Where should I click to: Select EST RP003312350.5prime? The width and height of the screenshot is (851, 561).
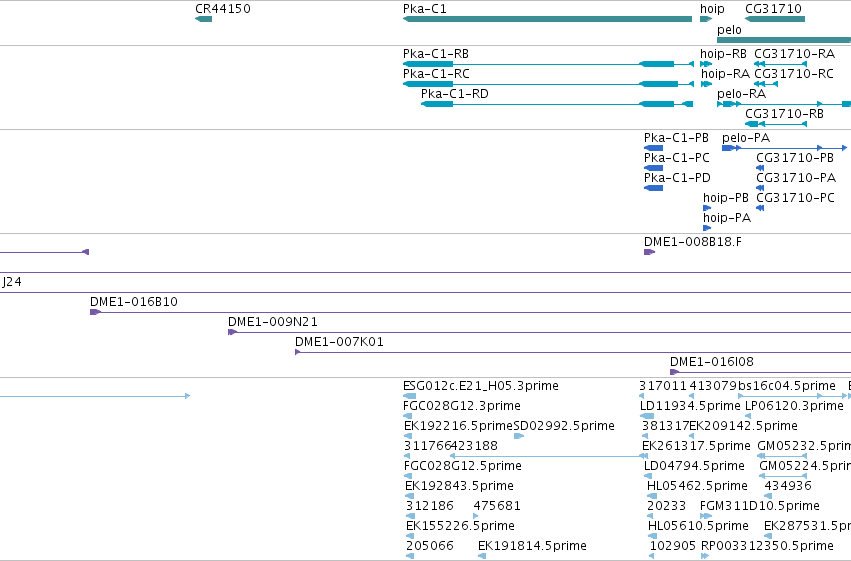pyautogui.click(x=705, y=556)
